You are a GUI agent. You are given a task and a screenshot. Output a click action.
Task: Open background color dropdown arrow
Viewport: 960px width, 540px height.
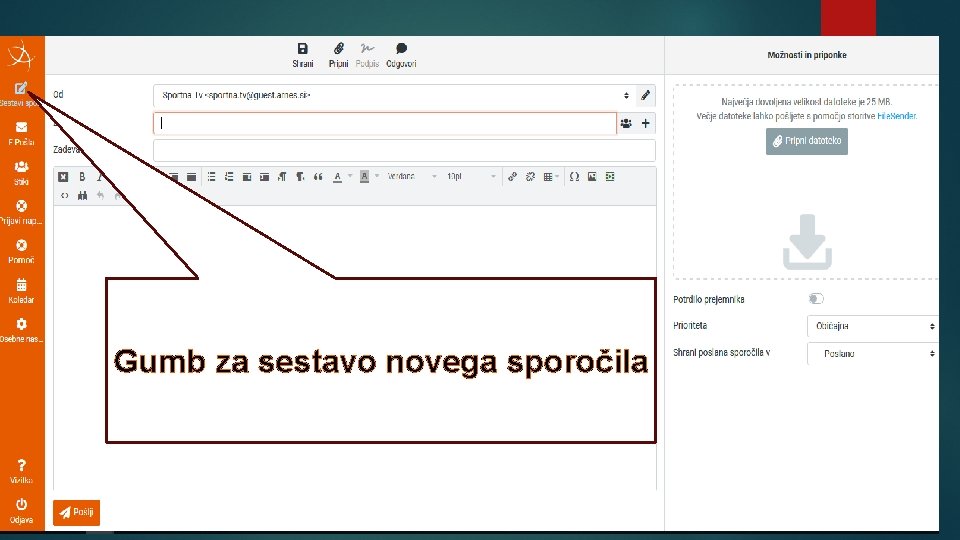point(377,176)
